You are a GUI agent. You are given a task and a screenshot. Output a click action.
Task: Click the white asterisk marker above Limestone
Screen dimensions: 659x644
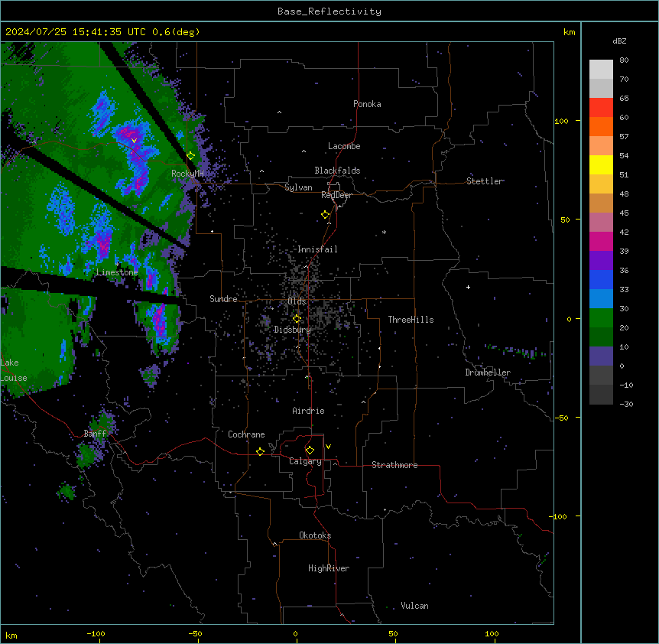[x=118, y=264]
